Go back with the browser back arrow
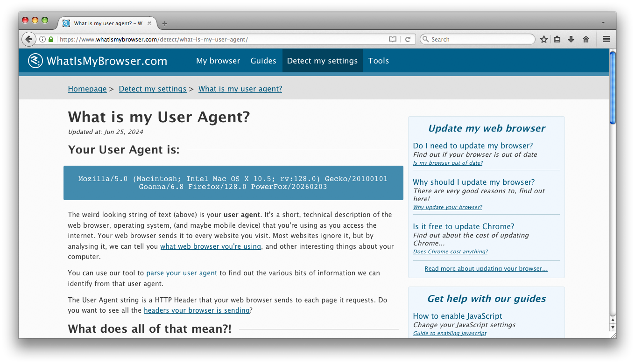The height and width of the screenshot is (364, 635). (x=28, y=39)
